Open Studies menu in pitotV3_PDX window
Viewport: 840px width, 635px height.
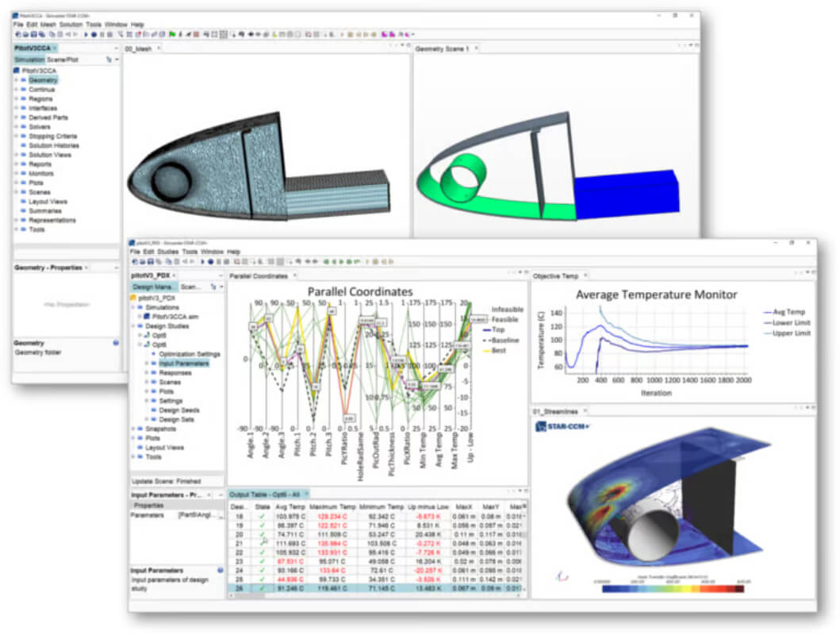click(167, 252)
